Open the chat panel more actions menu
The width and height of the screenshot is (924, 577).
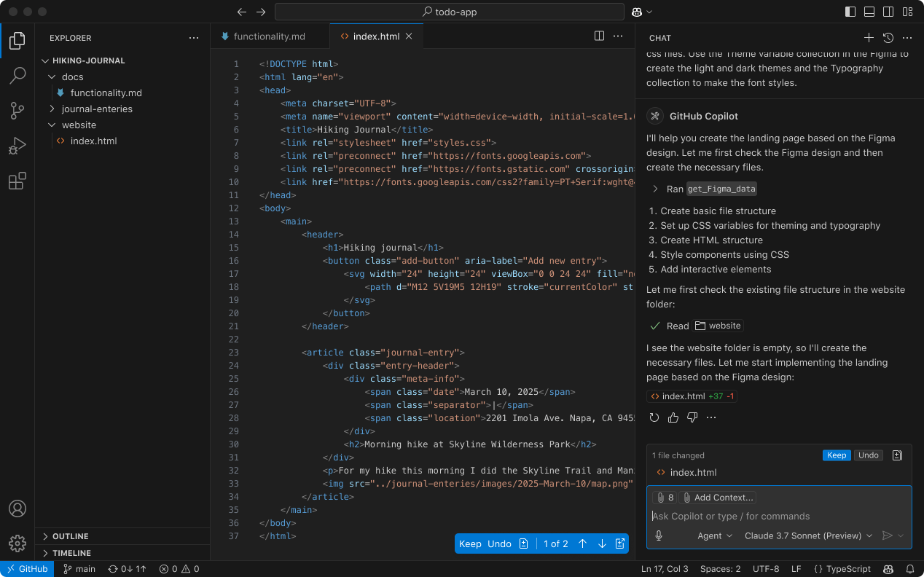907,37
